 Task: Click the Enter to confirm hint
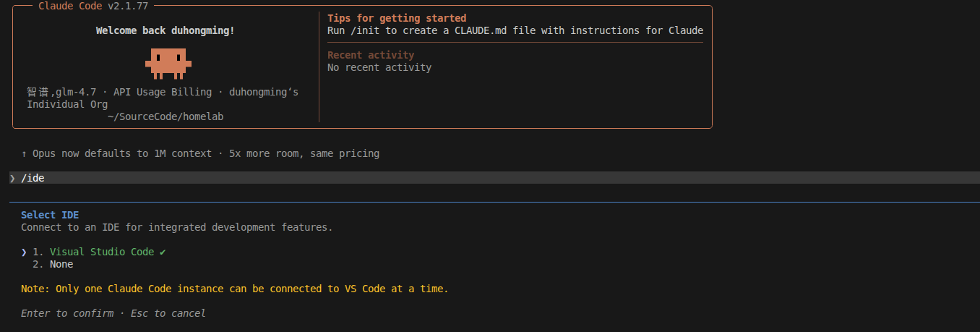point(67,313)
